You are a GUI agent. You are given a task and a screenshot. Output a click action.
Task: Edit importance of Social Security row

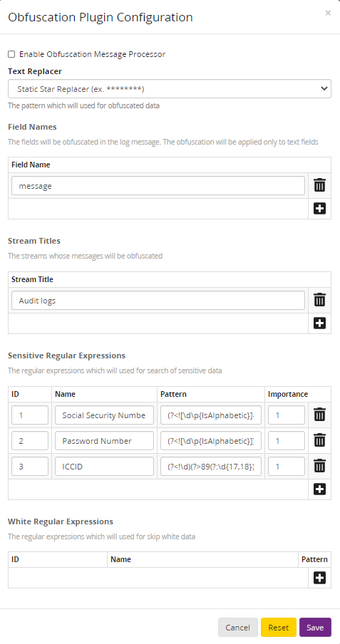[x=287, y=415]
